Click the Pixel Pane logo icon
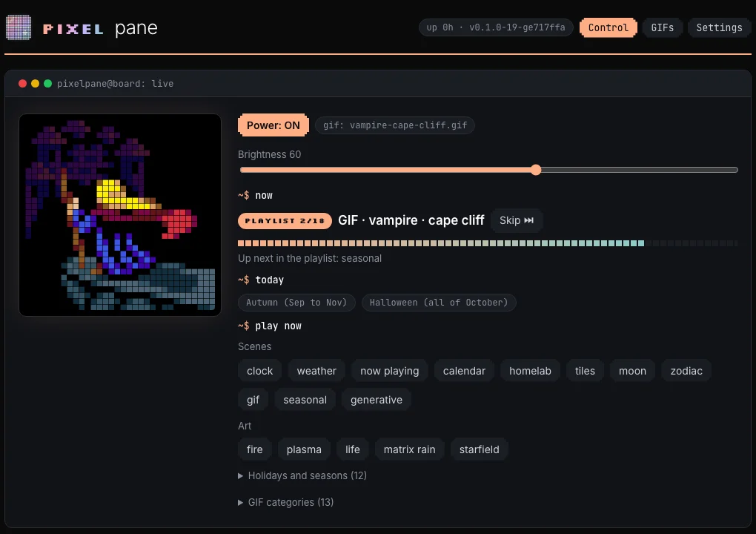The image size is (756, 534). coord(19,27)
